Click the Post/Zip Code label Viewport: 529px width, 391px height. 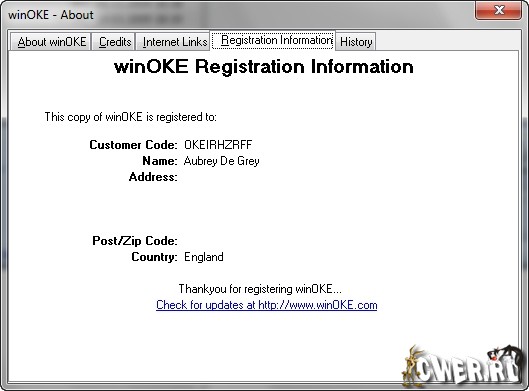point(135,241)
